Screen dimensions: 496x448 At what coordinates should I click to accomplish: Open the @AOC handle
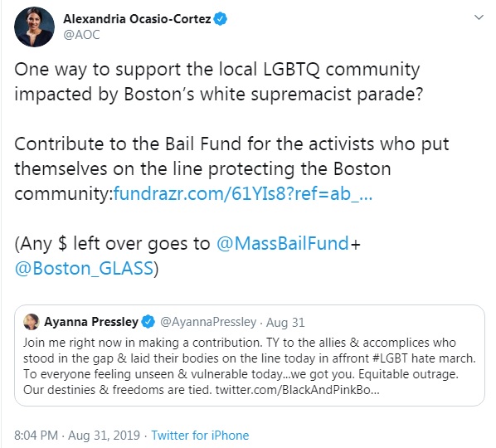(81, 35)
